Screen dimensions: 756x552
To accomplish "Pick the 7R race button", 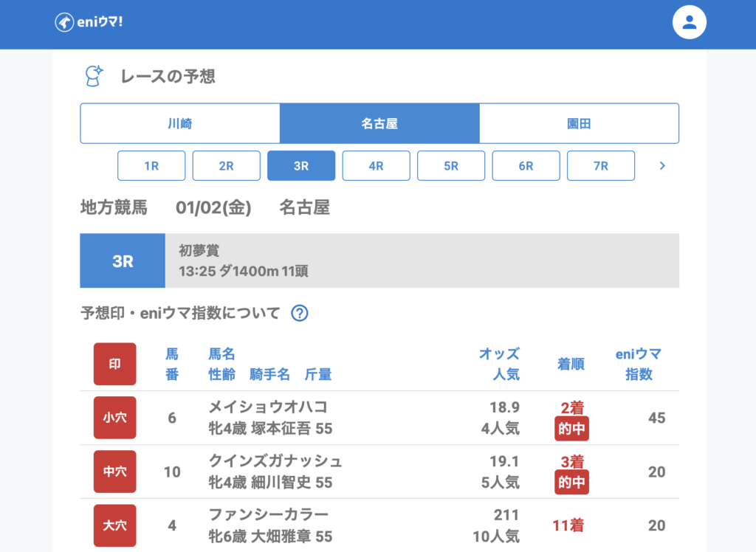I will 600,166.
